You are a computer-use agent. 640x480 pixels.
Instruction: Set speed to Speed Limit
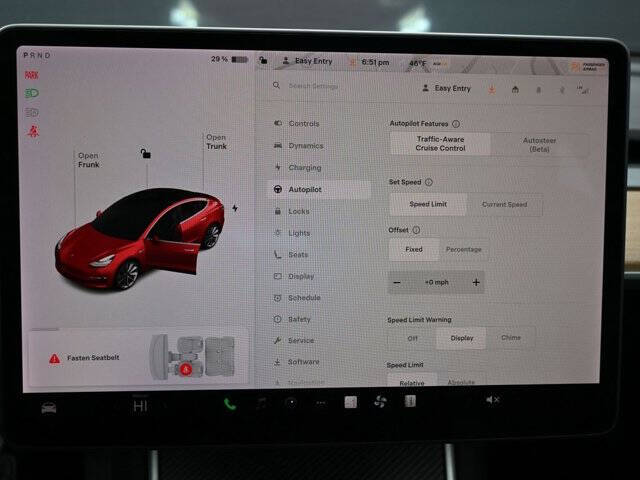(428, 204)
